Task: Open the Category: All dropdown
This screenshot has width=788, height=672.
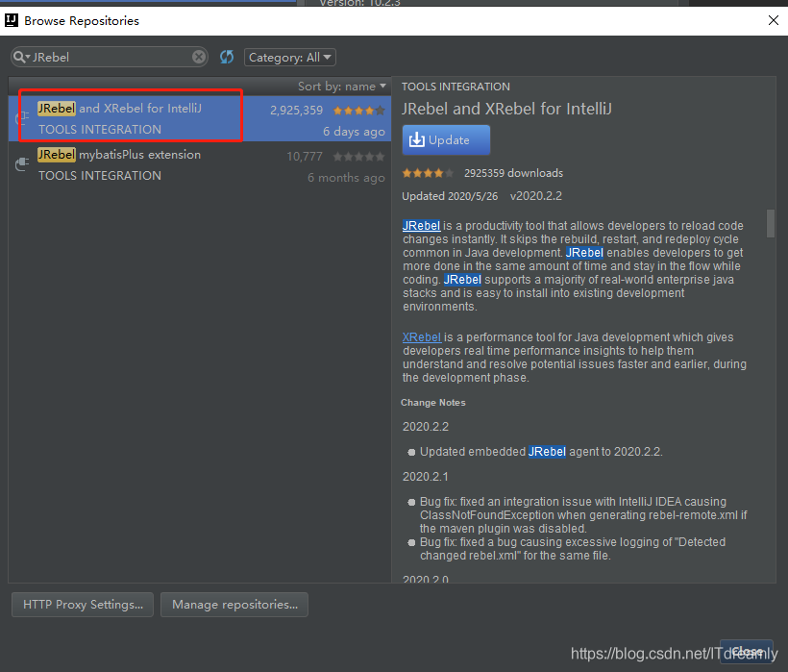Action: [290, 58]
